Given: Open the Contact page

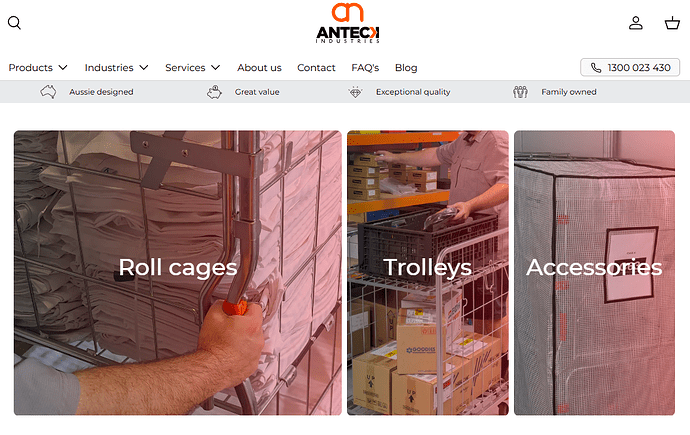Looking at the screenshot, I should tap(316, 68).
